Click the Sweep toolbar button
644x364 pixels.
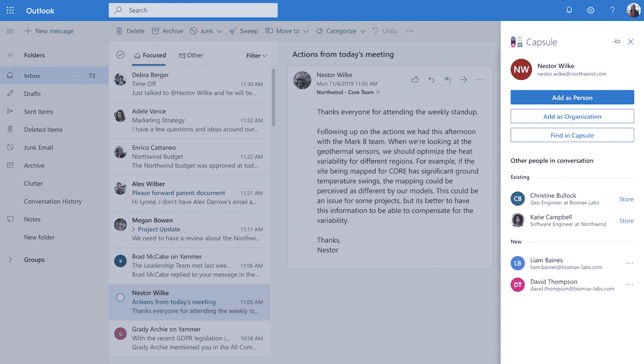(x=244, y=31)
